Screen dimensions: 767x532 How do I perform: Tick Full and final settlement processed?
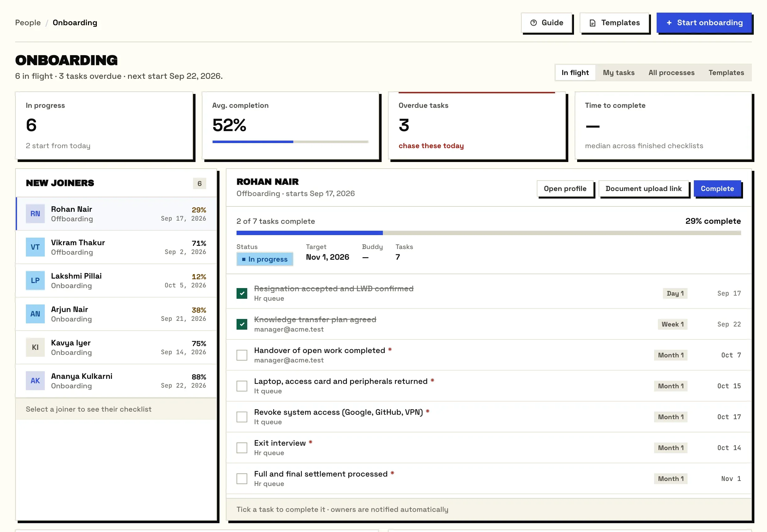[242, 479]
